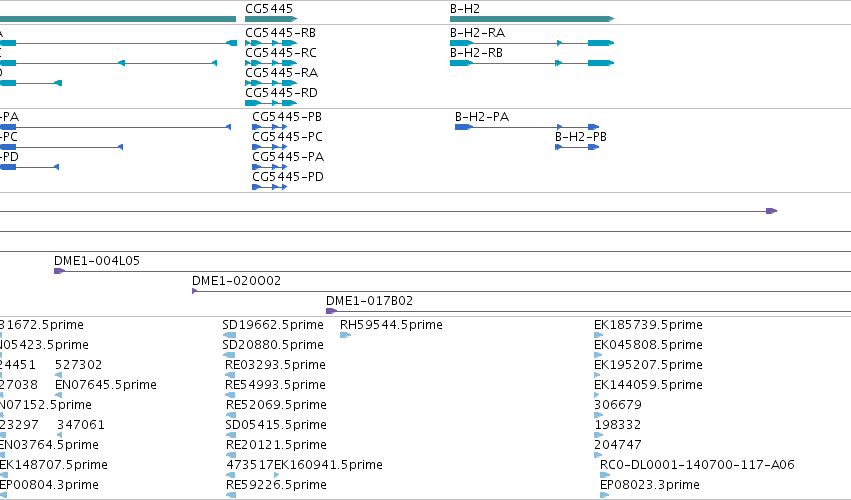Click the DME1-017B02 clone label
The image size is (851, 500).
369,301
